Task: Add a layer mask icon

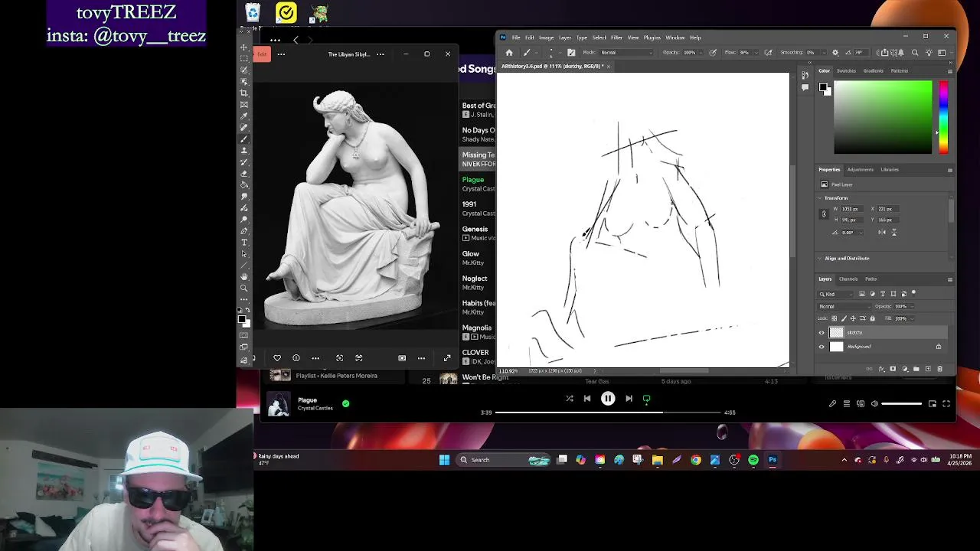Action: tap(892, 369)
